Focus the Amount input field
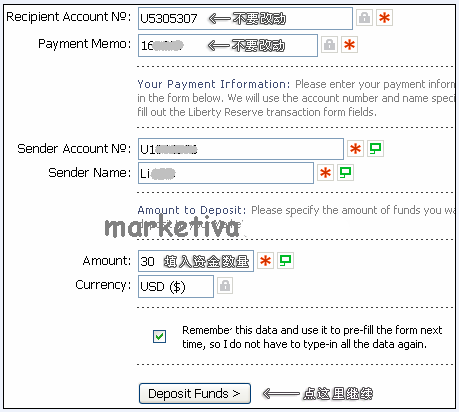Image resolution: width=459 pixels, height=412 pixels. pyautogui.click(x=196, y=261)
